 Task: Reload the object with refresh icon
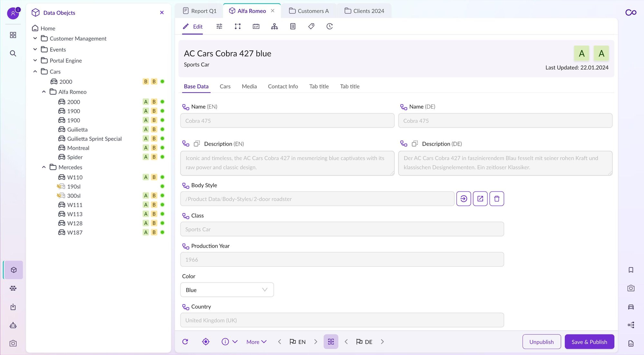pos(185,342)
